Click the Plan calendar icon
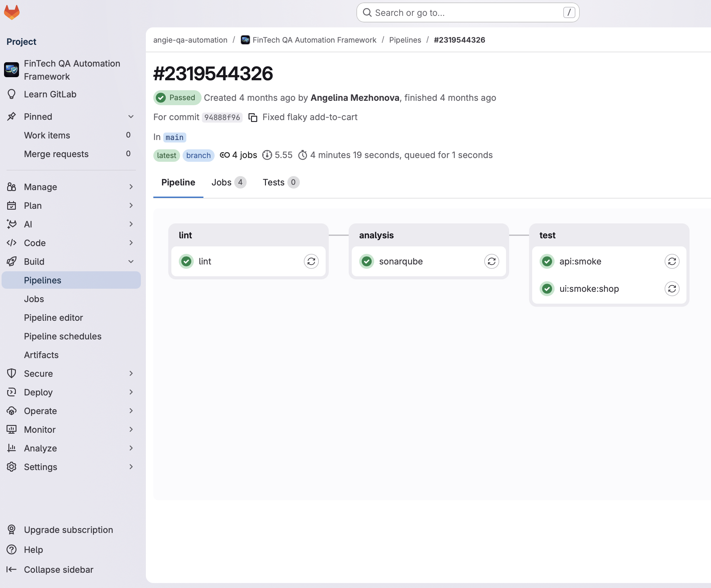Screen dimensions: 711x588 coord(12,206)
